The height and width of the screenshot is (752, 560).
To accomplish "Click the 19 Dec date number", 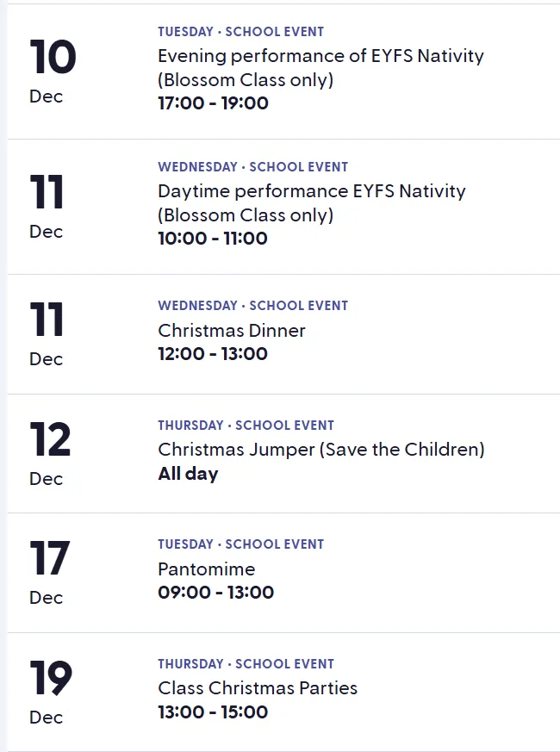I will click(x=50, y=679).
